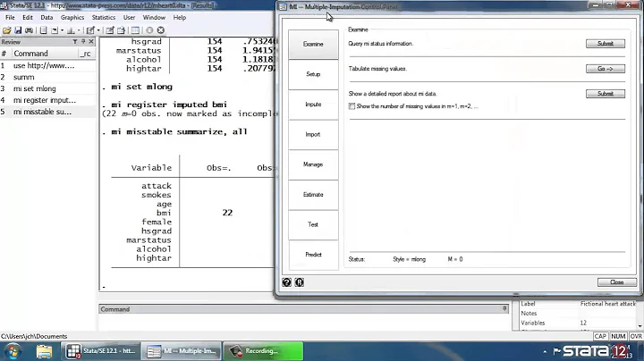Submit the detailed mi data report
The height and width of the screenshot is (361, 644).
tap(606, 94)
